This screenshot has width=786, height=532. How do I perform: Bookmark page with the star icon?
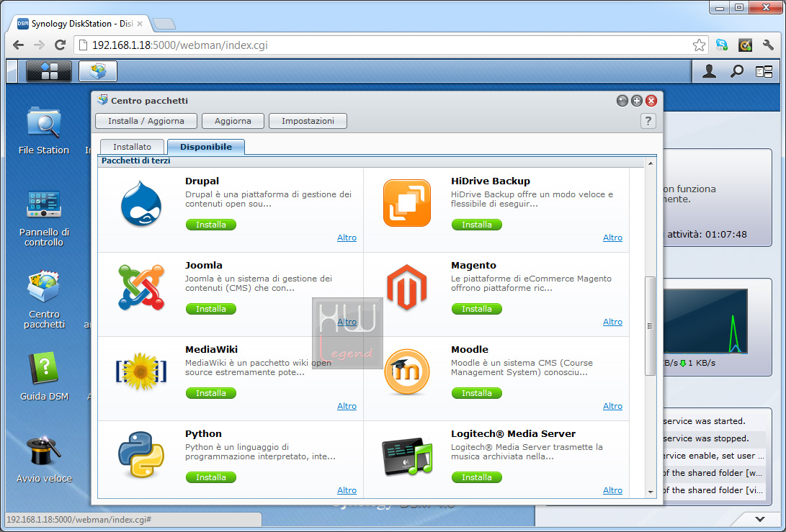[x=699, y=45]
